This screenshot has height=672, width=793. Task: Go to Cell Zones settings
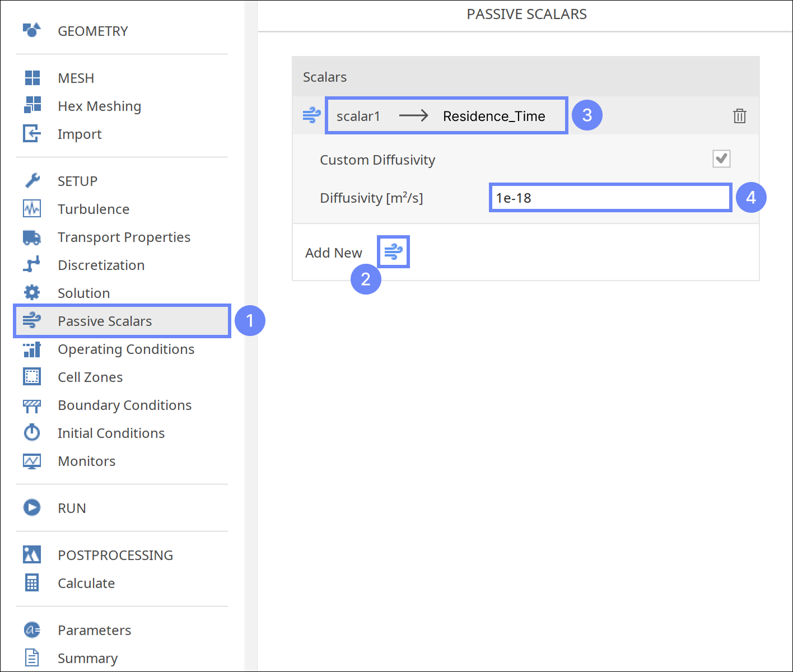point(90,377)
